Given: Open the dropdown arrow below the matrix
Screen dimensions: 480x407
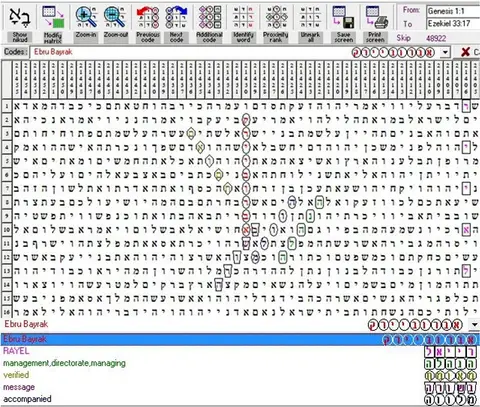Looking at the screenshot, I should pyautogui.click(x=475, y=324).
